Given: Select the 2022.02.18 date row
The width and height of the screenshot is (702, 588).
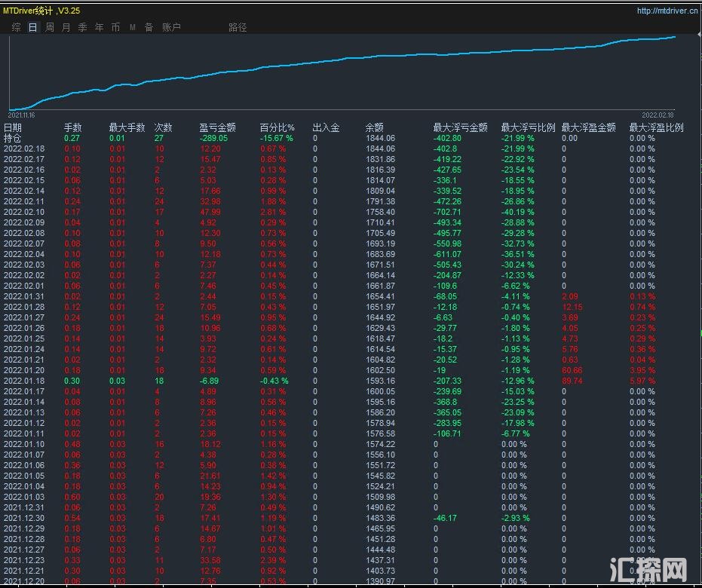Looking at the screenshot, I should click(24, 149).
